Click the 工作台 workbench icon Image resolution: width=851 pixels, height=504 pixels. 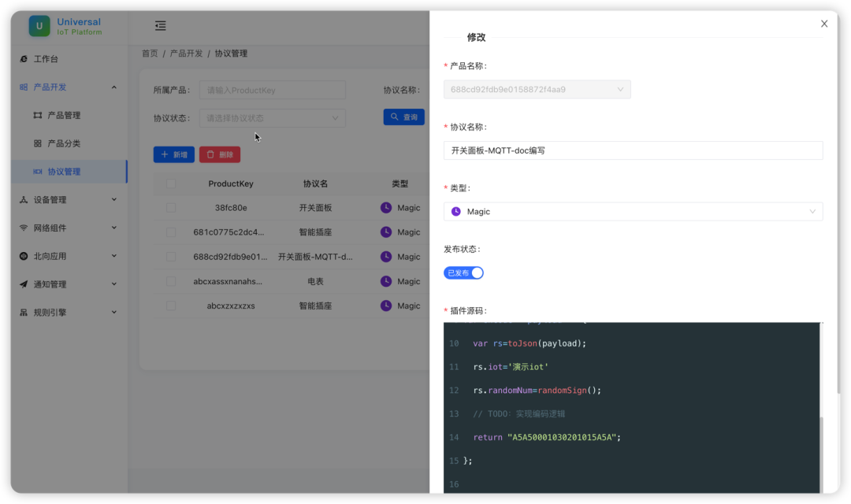coord(24,59)
